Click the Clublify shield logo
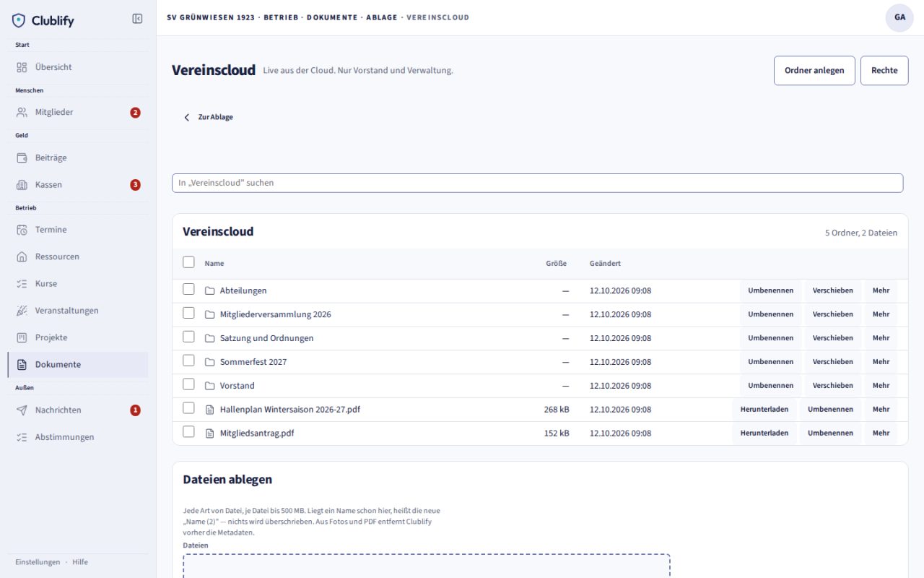The image size is (924, 578). (x=19, y=20)
